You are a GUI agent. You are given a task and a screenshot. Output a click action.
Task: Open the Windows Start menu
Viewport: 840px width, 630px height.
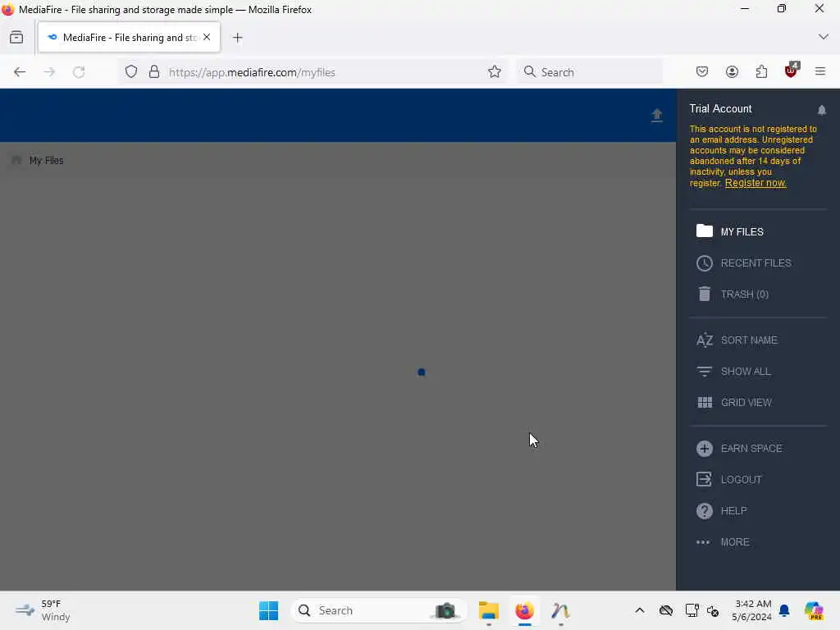coord(268,610)
